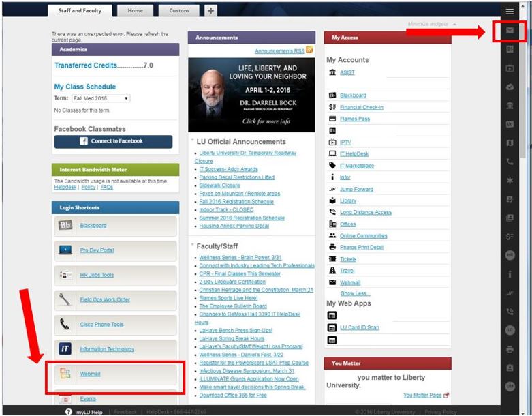Click the Webmail shortcut icon
Image resolution: width=532 pixels, height=416 pixels.
point(65,374)
